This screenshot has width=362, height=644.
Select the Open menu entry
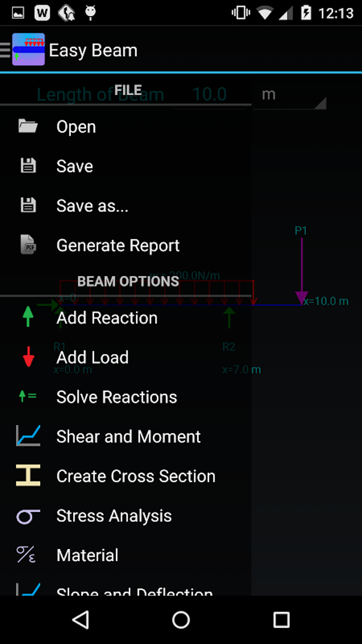tap(76, 126)
